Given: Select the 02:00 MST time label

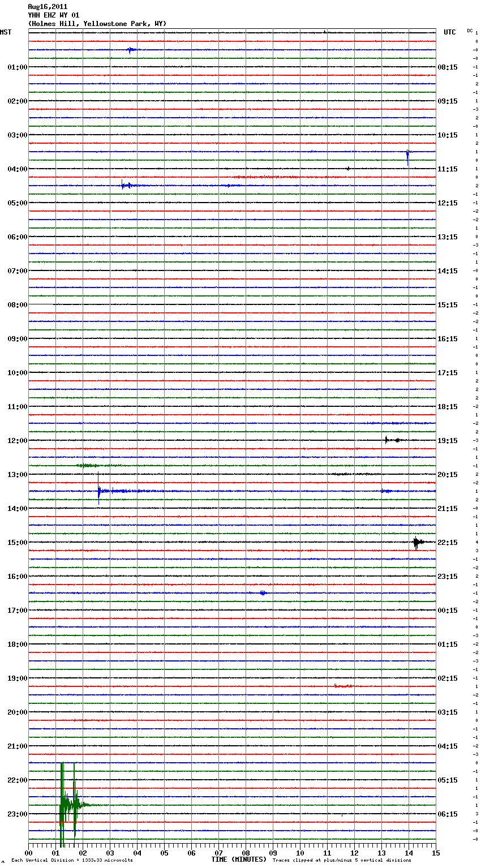Looking at the screenshot, I should 18,101.
